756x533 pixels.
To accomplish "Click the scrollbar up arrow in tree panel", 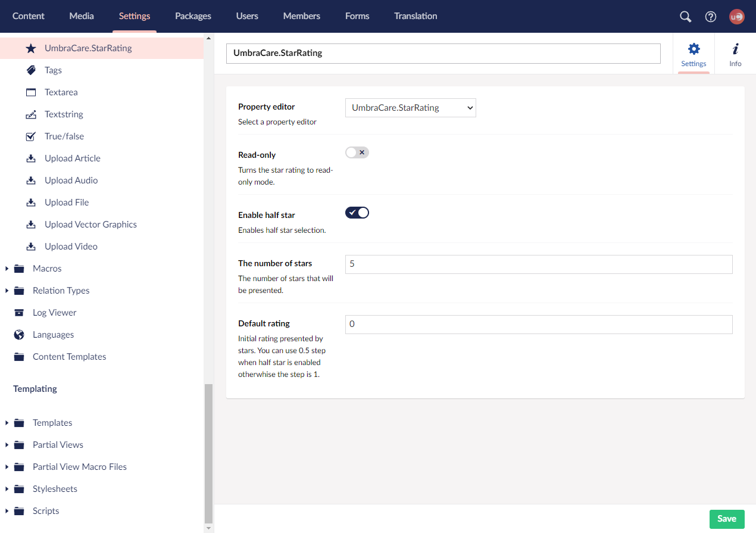I will [x=208, y=38].
